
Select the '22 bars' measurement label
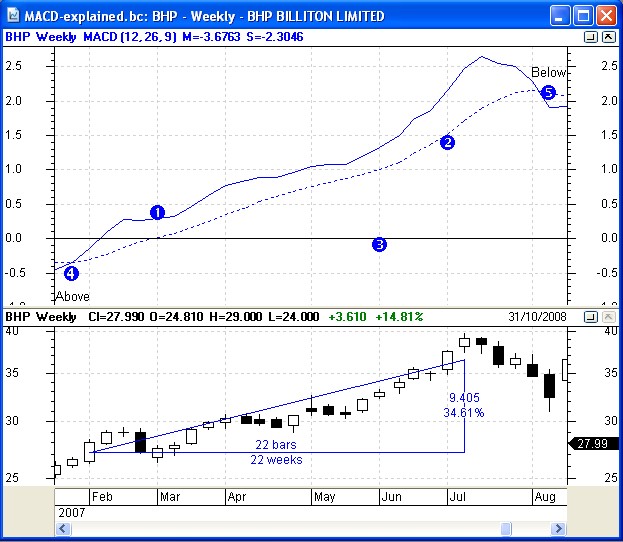point(276,444)
